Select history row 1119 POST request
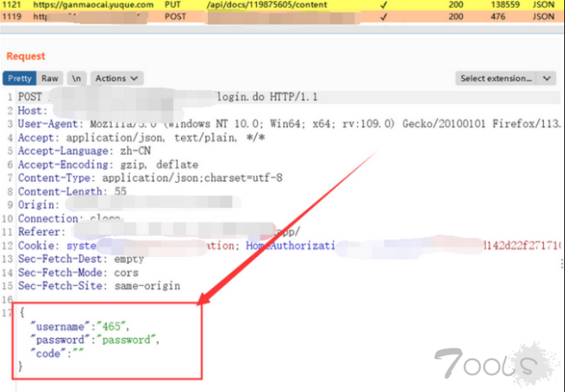Viewport: 565px width, 392px height. [283, 17]
